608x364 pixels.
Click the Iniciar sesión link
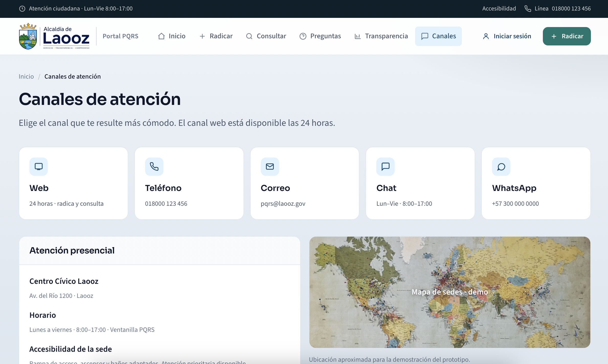coord(507,36)
